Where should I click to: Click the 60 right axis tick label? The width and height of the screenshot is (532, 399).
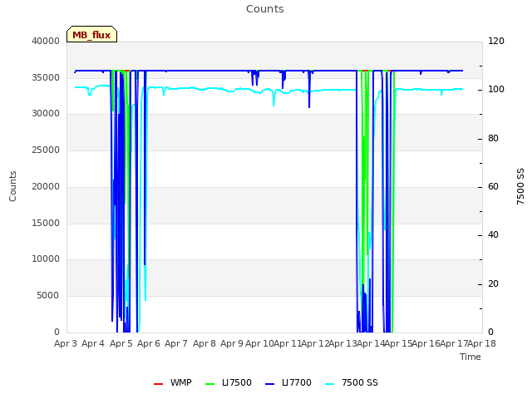coord(493,186)
